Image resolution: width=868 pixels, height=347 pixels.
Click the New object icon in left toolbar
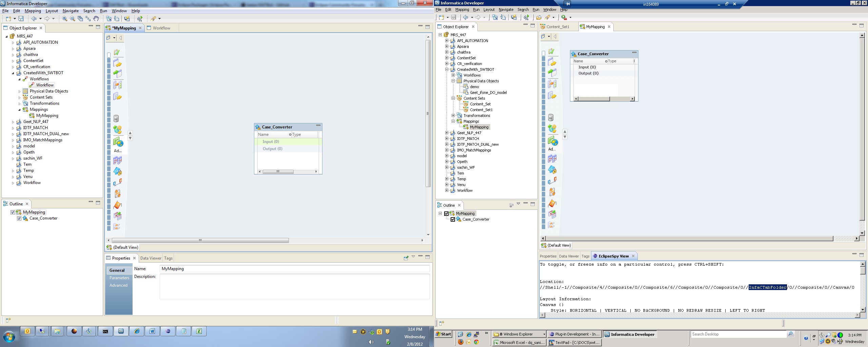coord(8,19)
